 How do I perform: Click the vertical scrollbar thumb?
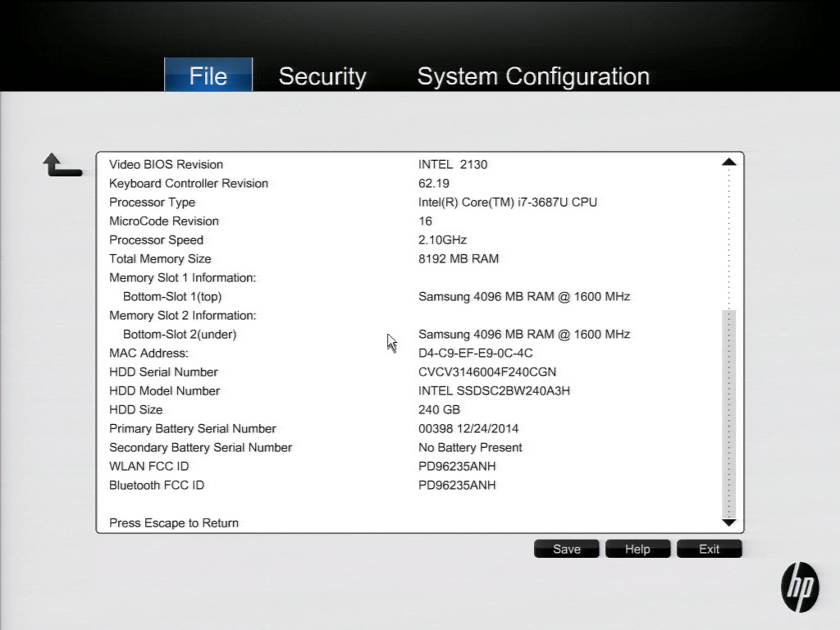click(x=728, y=412)
